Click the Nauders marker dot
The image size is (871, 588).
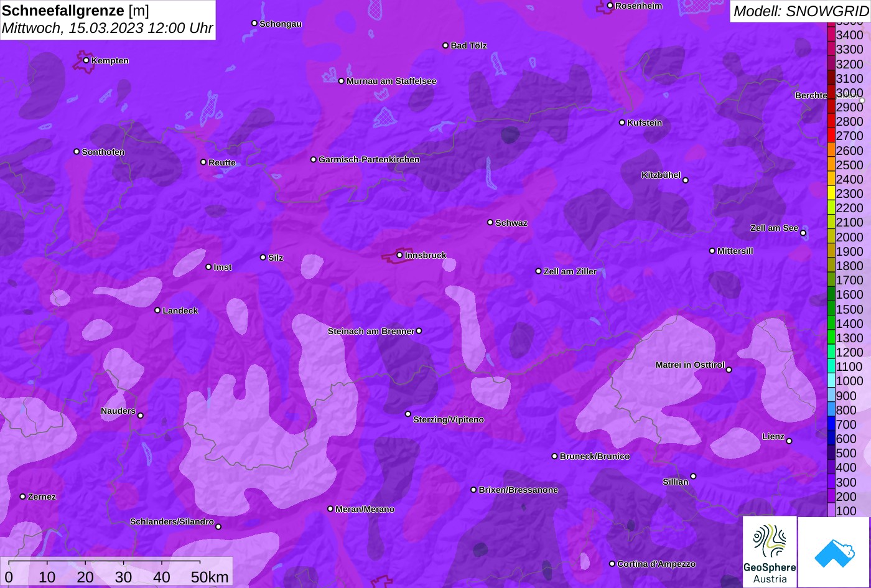[141, 416]
